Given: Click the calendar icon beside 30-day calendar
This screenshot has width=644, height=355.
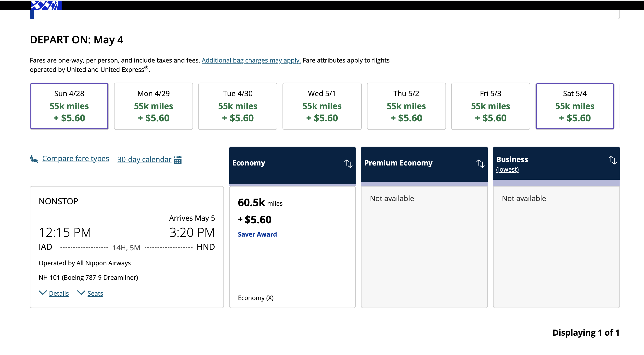Looking at the screenshot, I should (x=178, y=160).
